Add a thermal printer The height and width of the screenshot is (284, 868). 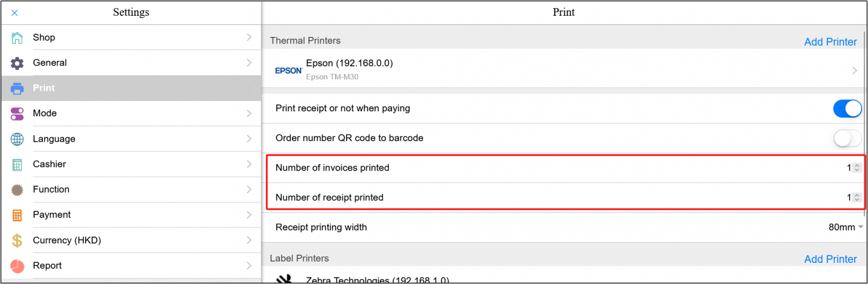(830, 42)
